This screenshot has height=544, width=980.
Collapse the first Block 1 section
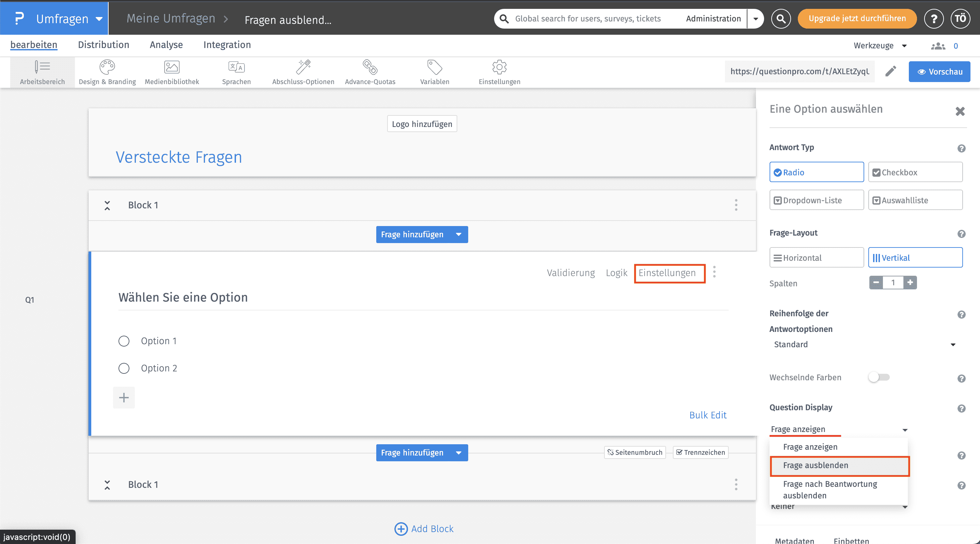click(107, 205)
